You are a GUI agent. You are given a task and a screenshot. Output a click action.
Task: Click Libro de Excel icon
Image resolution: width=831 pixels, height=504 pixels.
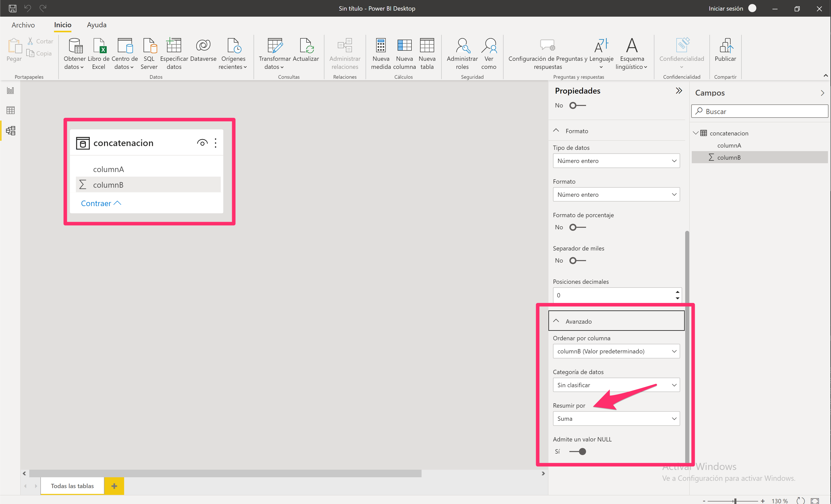coord(98,54)
